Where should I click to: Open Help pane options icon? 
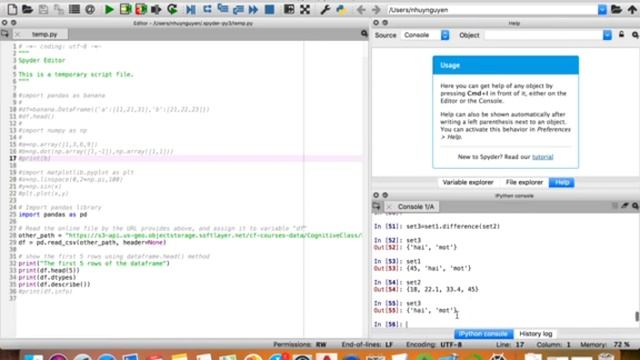pyautogui.click(x=635, y=35)
